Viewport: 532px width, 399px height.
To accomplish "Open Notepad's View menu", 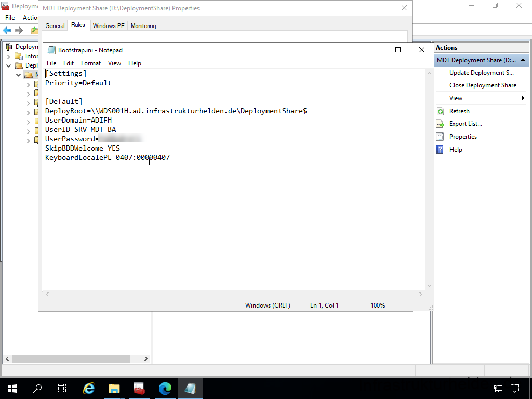I will pos(114,63).
